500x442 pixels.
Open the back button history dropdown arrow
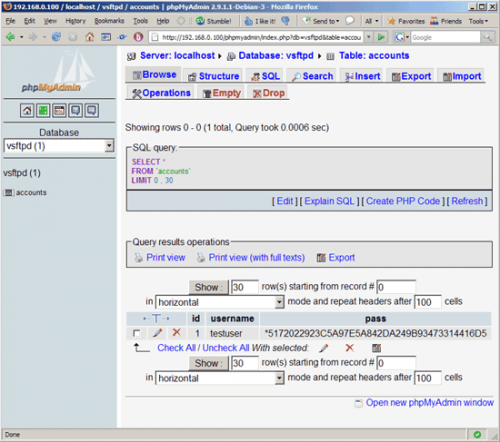coord(21,37)
